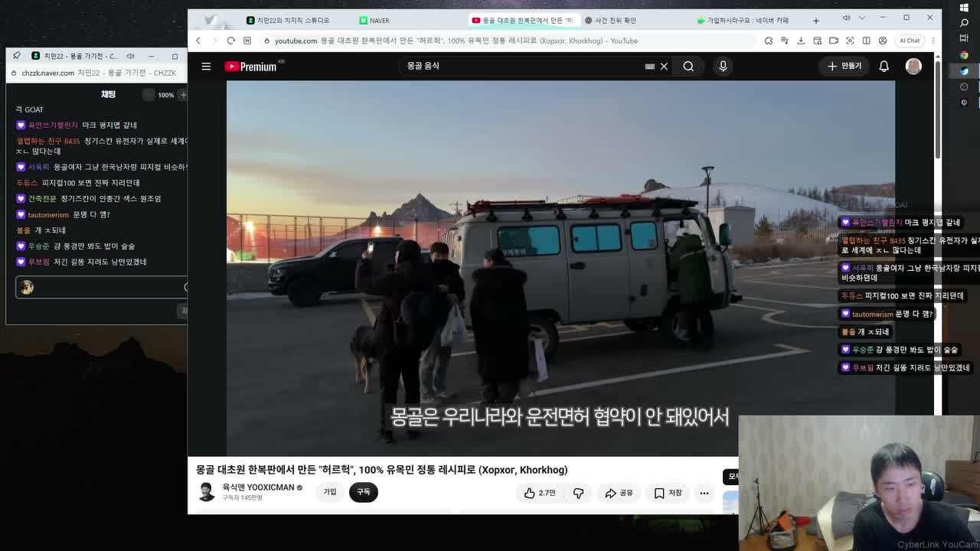Click the 가입 join button
Viewport: 980px width, 551px height.
point(330,492)
